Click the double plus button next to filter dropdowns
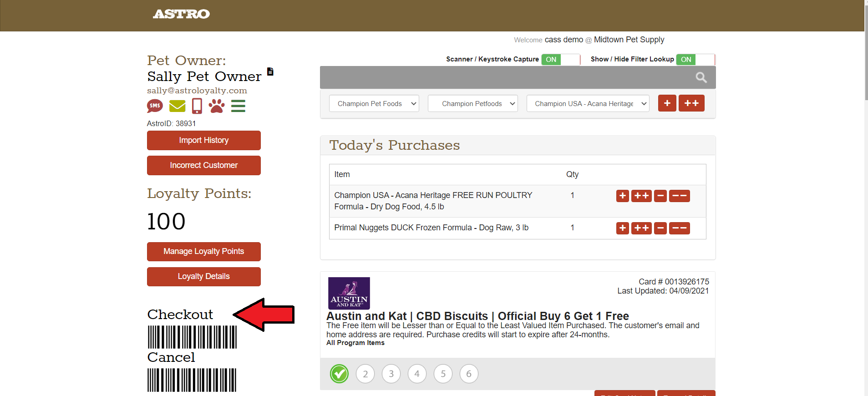 (x=691, y=103)
